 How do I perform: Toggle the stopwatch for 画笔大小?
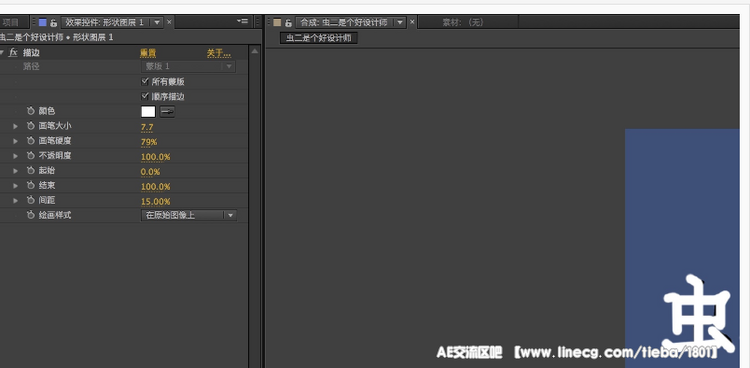(x=31, y=126)
